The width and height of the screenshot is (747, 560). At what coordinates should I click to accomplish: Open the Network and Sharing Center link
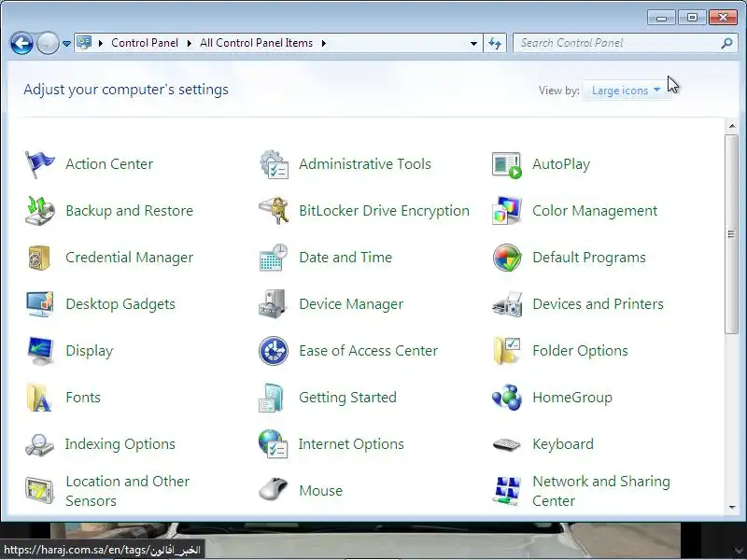(x=601, y=491)
